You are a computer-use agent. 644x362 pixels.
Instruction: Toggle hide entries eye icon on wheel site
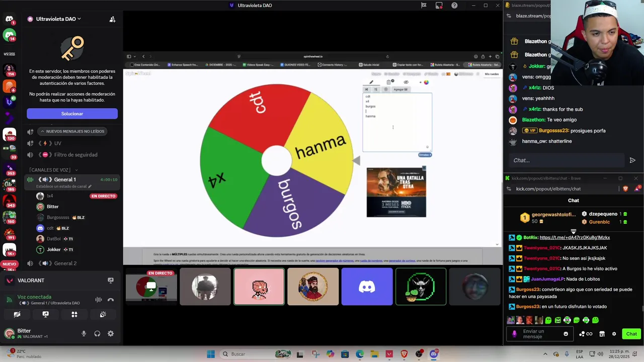pos(406,82)
